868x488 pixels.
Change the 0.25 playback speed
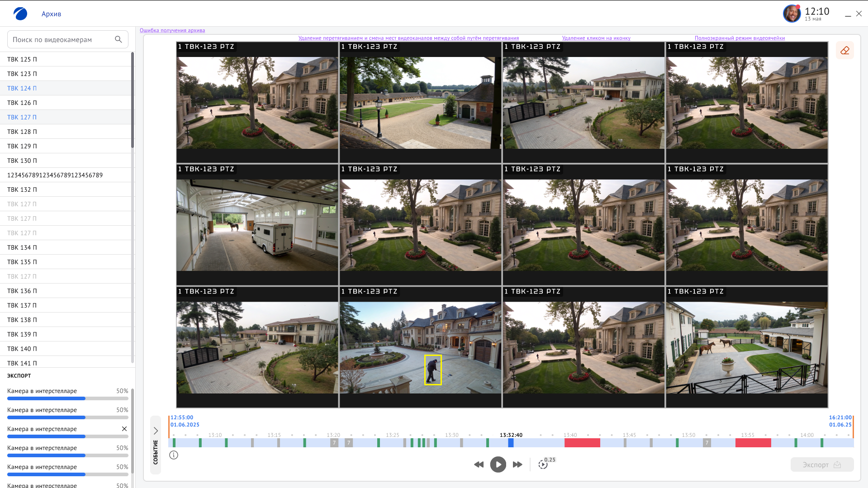click(544, 464)
